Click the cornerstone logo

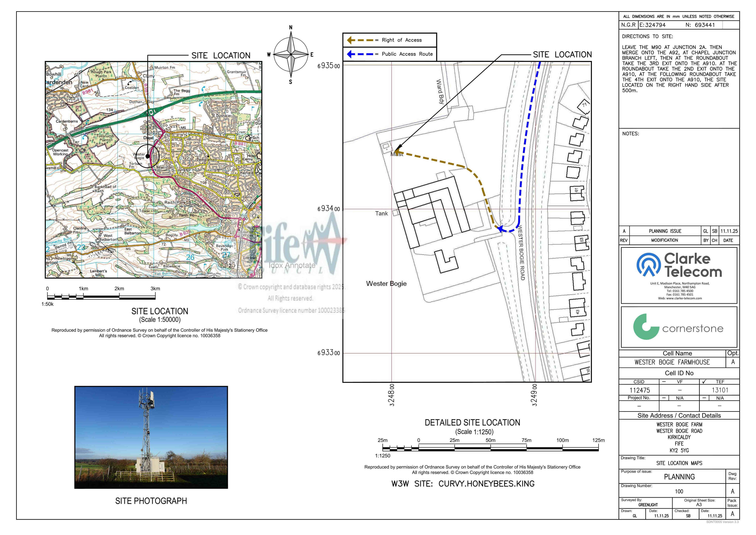coord(678,326)
